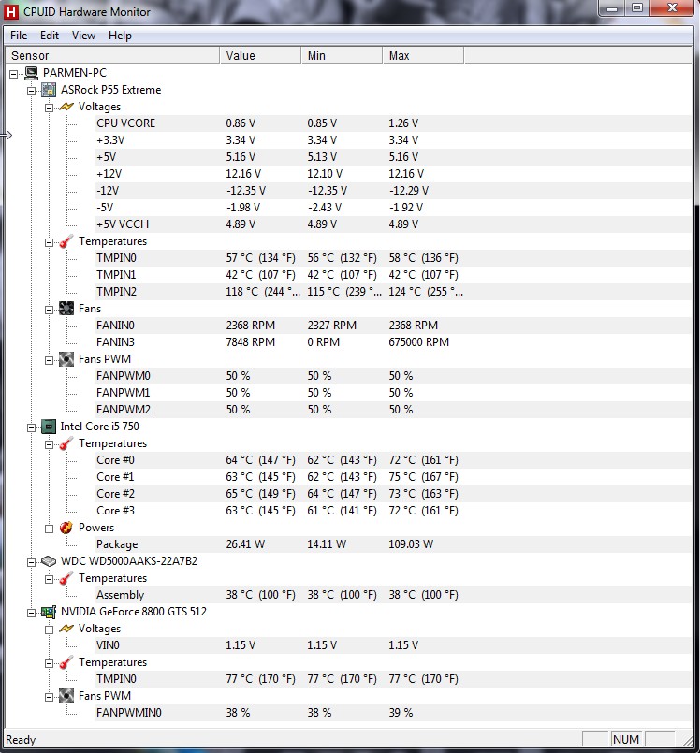Image resolution: width=700 pixels, height=753 pixels.
Task: Collapse the PARMEN-PC root node
Action: 13,74
